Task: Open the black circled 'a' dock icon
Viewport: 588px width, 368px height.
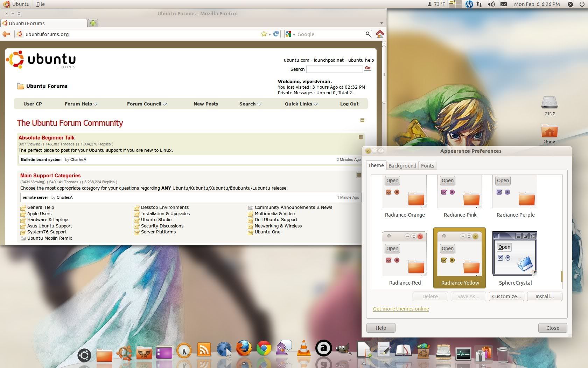Action: [323, 348]
